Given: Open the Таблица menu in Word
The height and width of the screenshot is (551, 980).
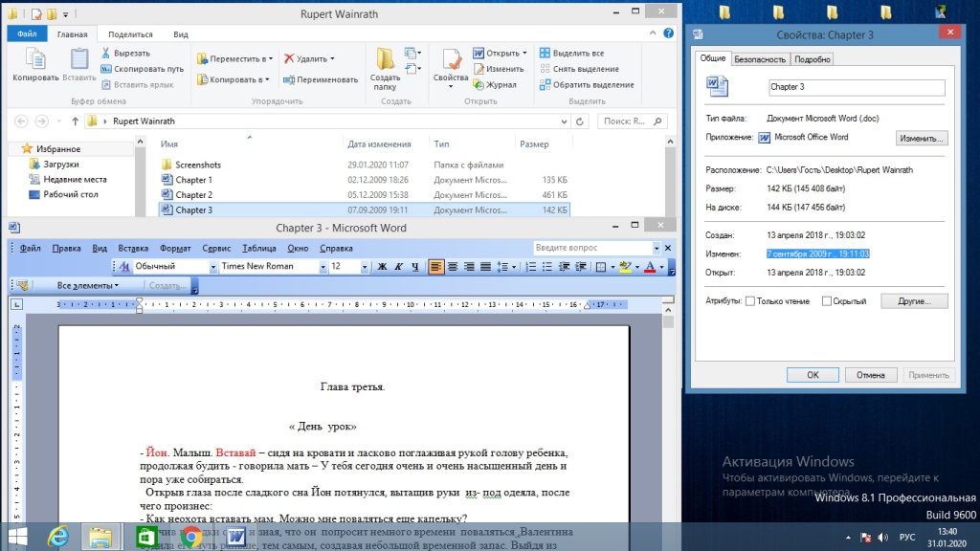Looking at the screenshot, I should pyautogui.click(x=258, y=248).
